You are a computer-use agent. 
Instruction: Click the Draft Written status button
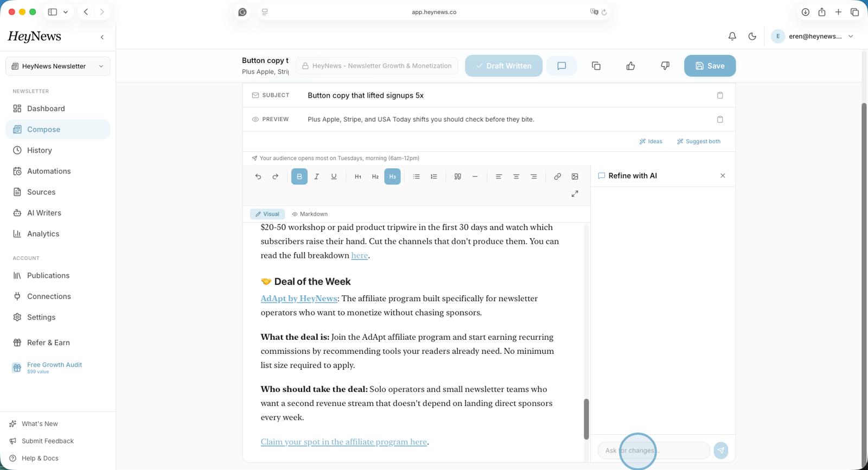(503, 66)
